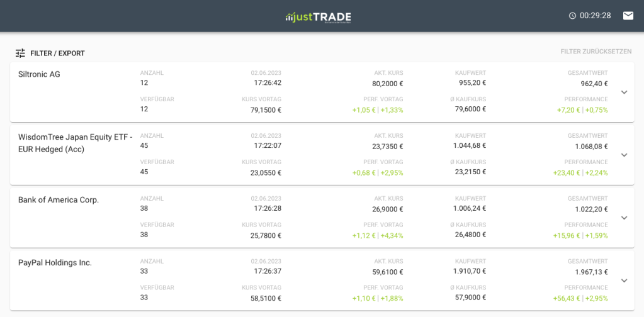Click the session countdown time 00:29:28
644x317 pixels.
[595, 16]
